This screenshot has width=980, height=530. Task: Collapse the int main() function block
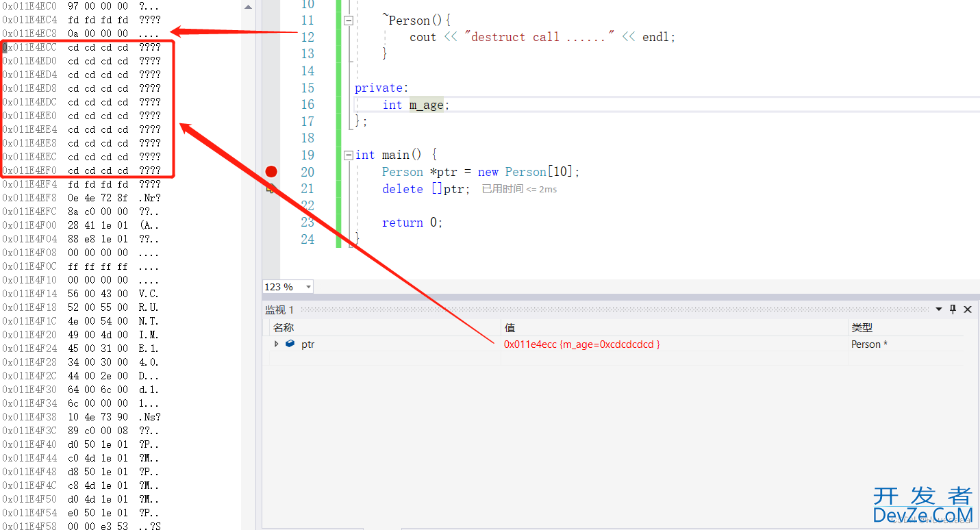tap(348, 155)
